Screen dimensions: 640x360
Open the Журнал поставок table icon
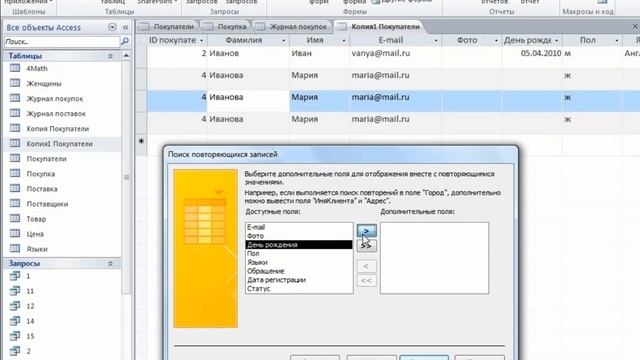15,113
